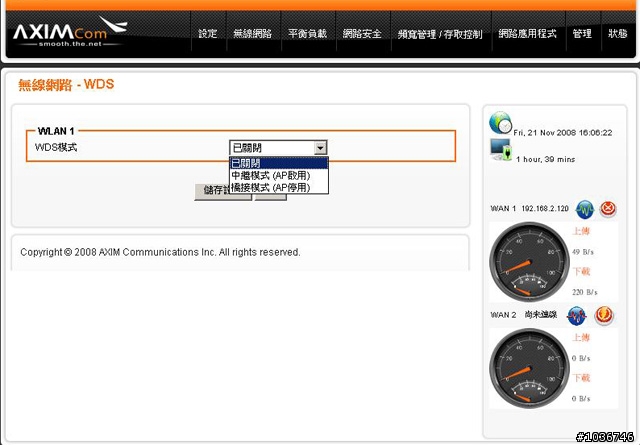Open the 頻寬管理 / 存取控制 menu
The width and height of the screenshot is (640, 445).
point(440,34)
